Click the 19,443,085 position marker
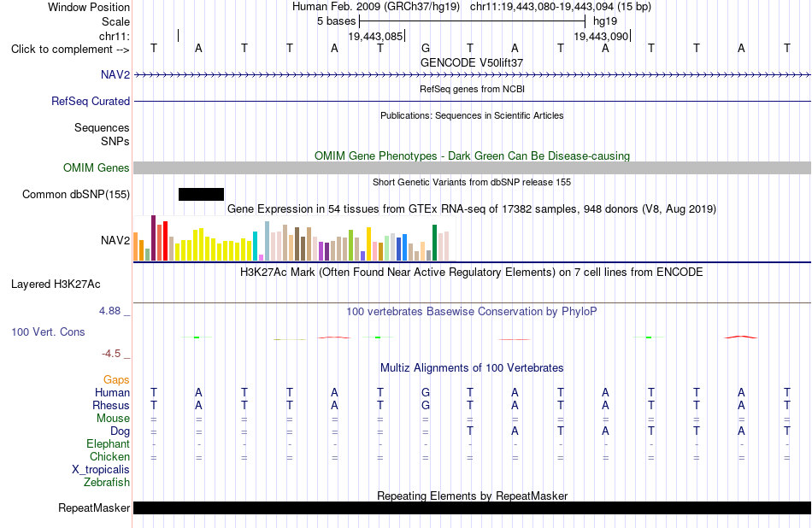 375,36
